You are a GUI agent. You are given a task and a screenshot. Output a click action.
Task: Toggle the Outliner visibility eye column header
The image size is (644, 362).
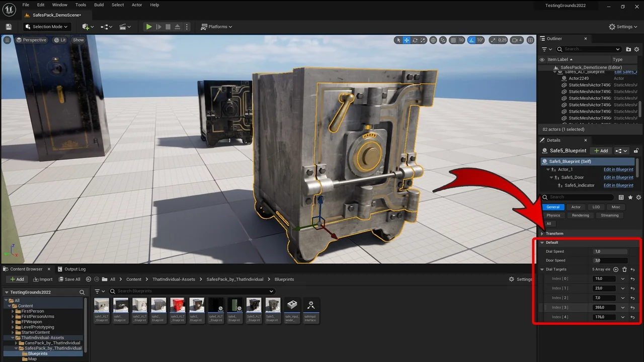tap(542, 59)
